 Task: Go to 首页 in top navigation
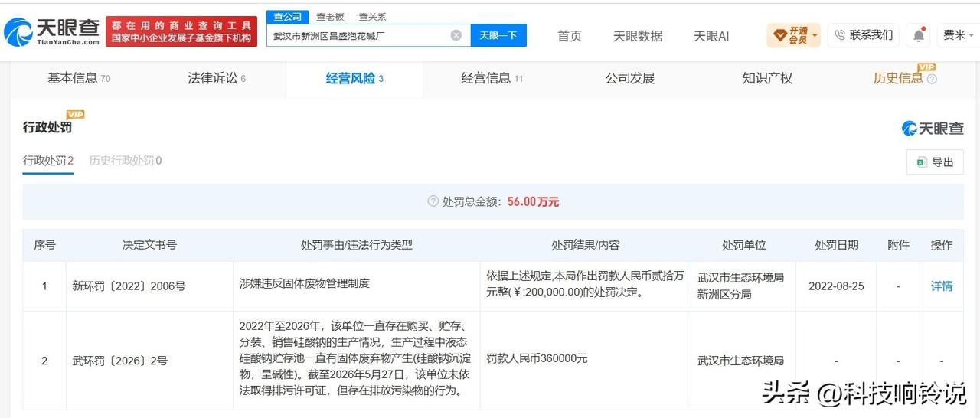[x=570, y=36]
